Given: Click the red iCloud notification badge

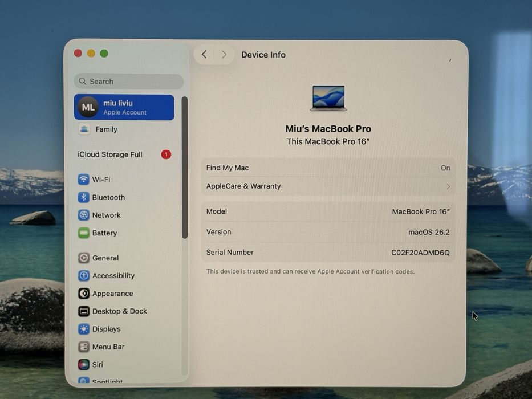Looking at the screenshot, I should [166, 154].
